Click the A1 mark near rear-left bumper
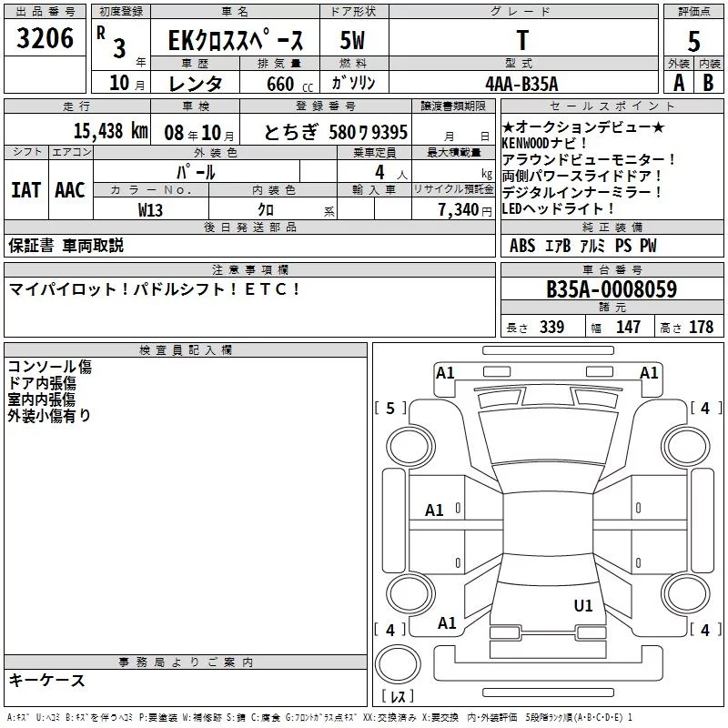The image size is (728, 728). 447,623
